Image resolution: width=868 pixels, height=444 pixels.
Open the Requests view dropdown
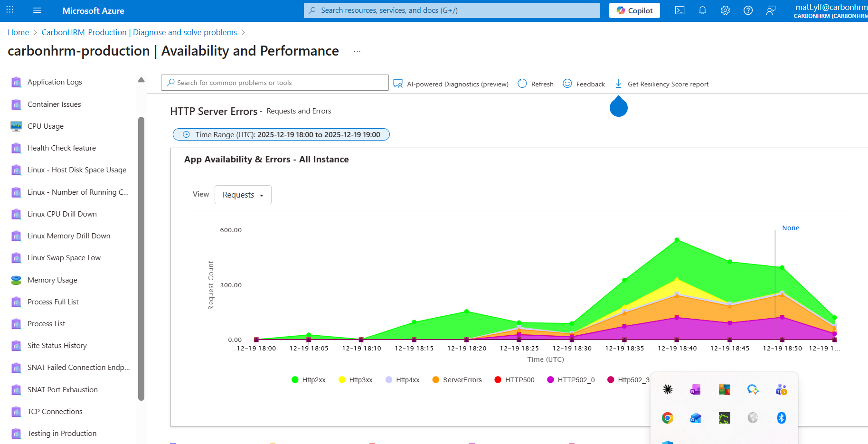point(243,195)
